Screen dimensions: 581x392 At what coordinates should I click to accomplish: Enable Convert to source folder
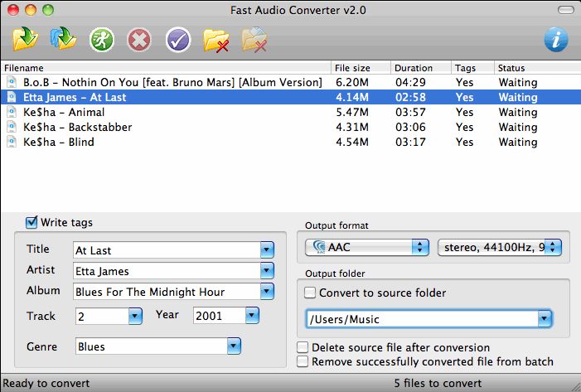[310, 293]
